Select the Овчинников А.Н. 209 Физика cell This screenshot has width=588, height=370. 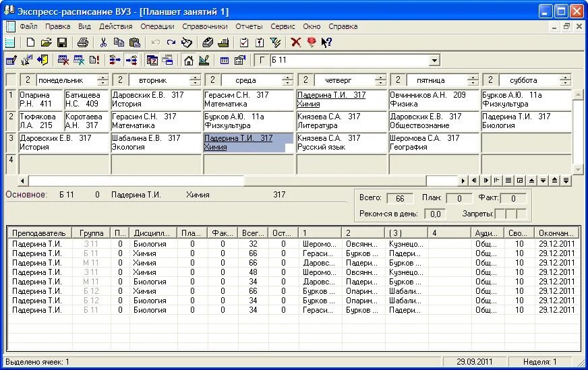[x=434, y=99]
